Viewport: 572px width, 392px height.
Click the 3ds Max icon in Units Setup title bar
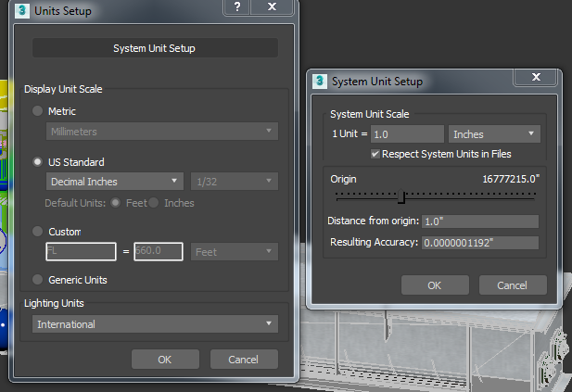[22, 10]
